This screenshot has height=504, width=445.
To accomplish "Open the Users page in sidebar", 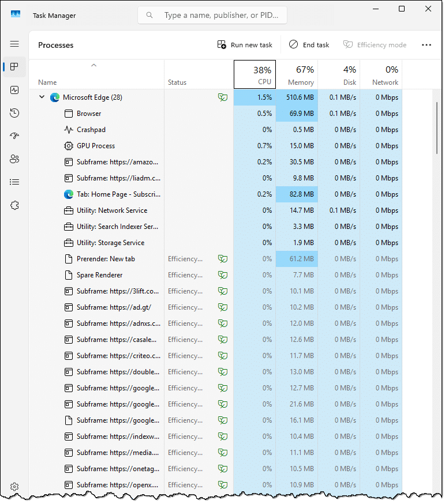I will point(14,159).
